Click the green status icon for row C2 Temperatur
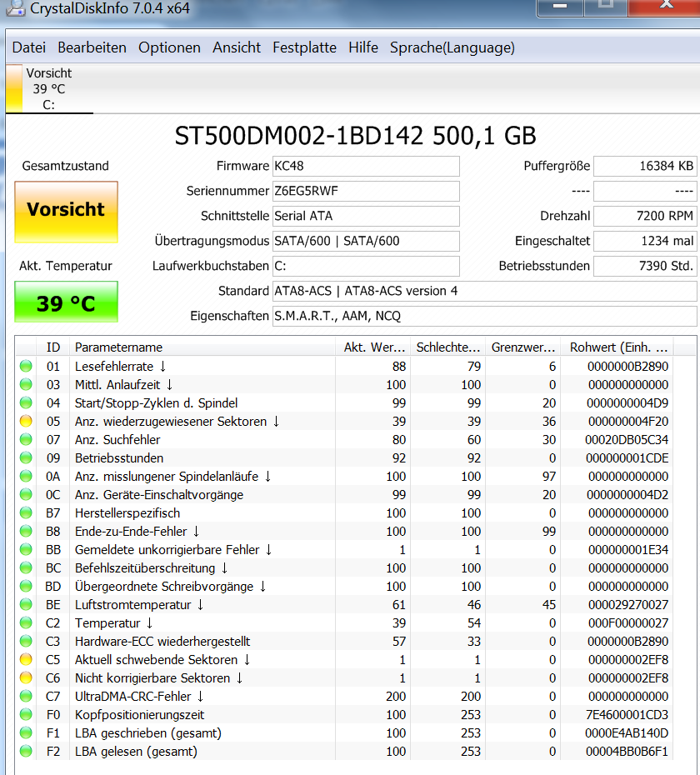The height and width of the screenshot is (775, 700). 26,622
